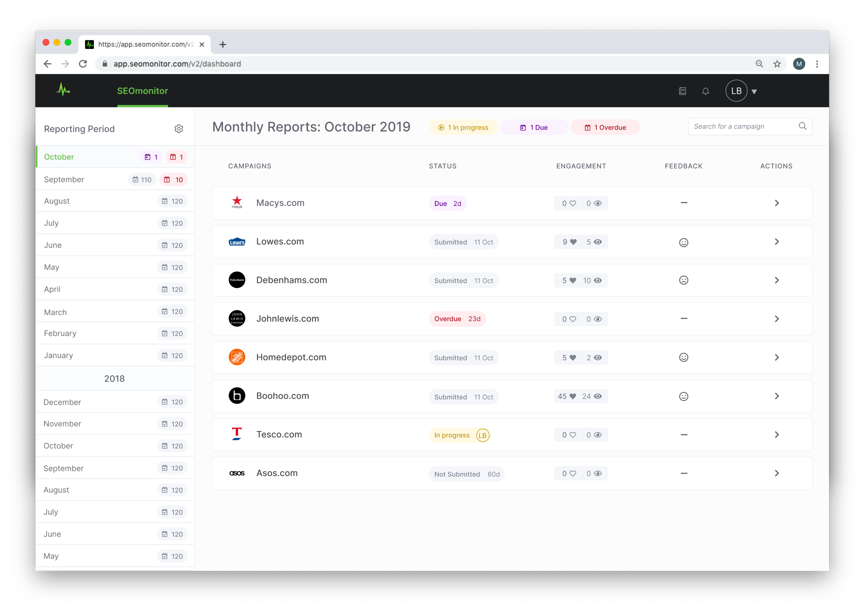Click Boohoo.com views eye icon
Screen dimensions: 859x616
click(x=598, y=396)
